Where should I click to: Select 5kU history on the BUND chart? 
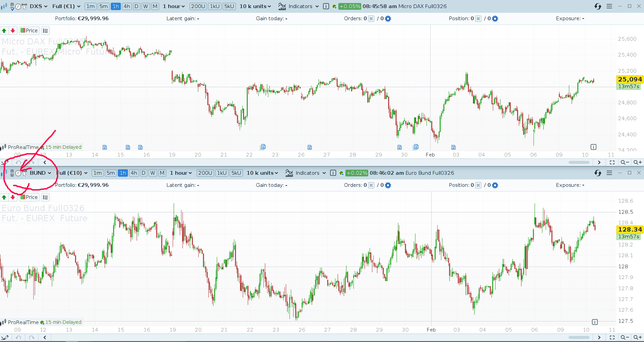[x=236, y=173]
